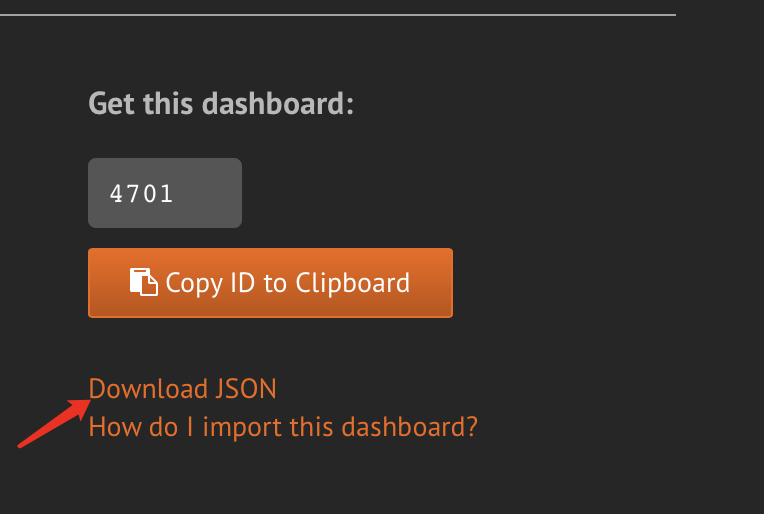764x514 pixels.
Task: Open the How do I import this dashboard link
Action: point(283,427)
